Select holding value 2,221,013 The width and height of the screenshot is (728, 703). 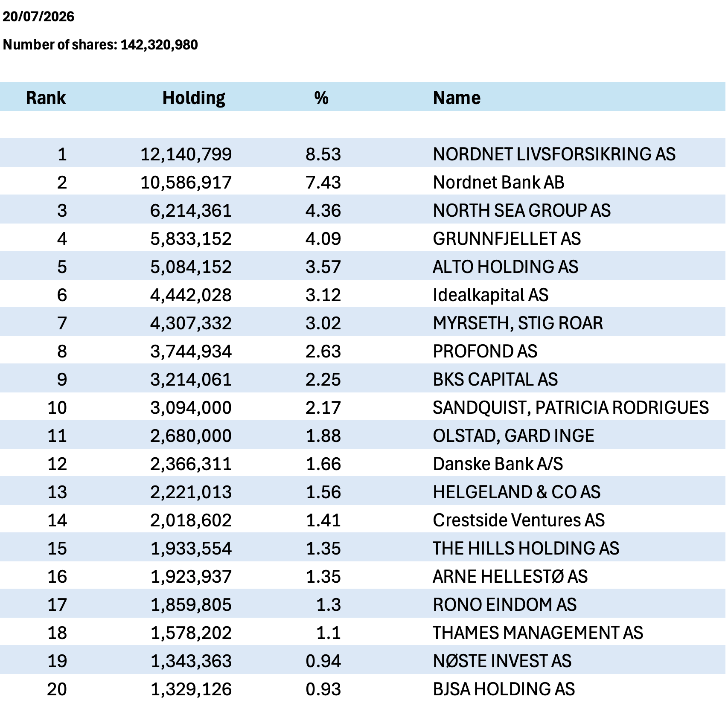point(191,492)
